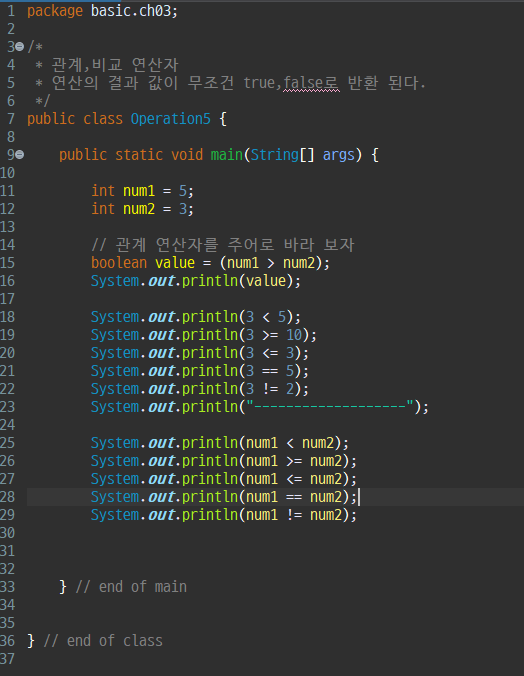This screenshot has width=524, height=676.
Task: Click the dashed string literal on line 23
Action: pyautogui.click(x=330, y=407)
